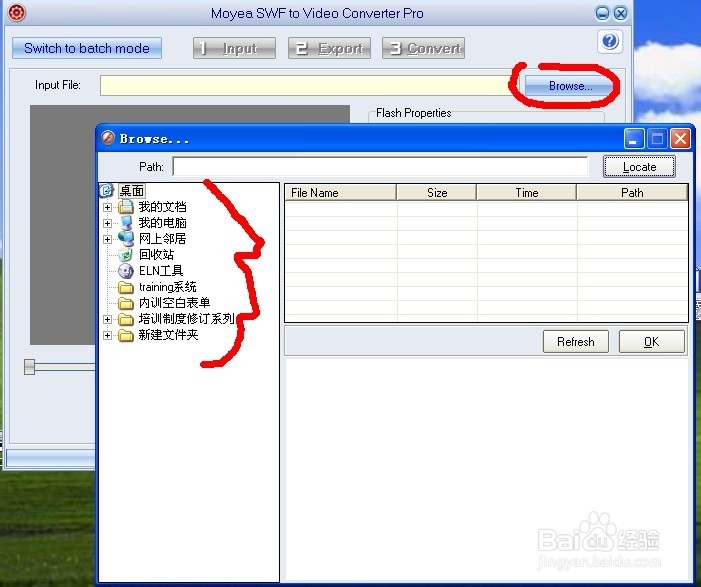This screenshot has height=587, width=701.
Task: Expand the 培训制度修订系列 tree node
Action: tap(107, 319)
